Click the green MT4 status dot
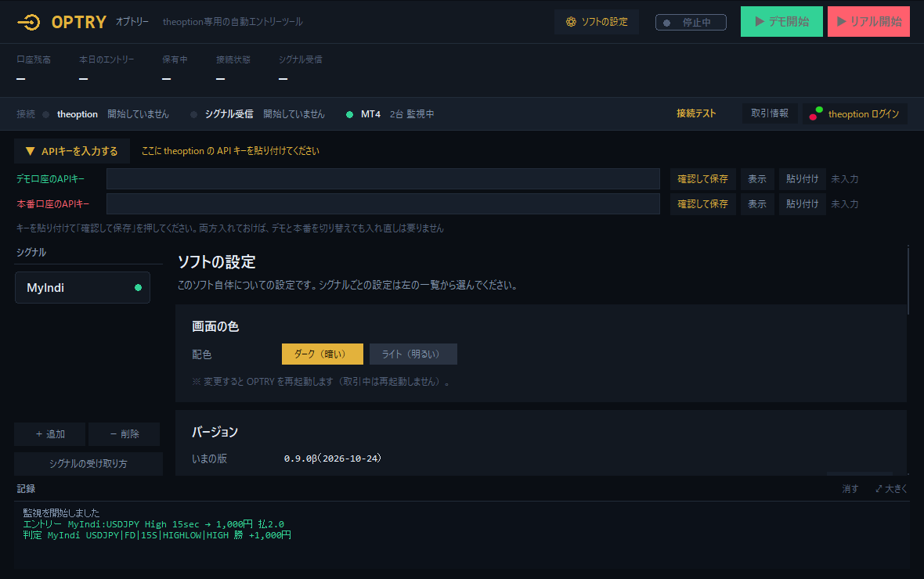924x579 pixels. [x=349, y=114]
